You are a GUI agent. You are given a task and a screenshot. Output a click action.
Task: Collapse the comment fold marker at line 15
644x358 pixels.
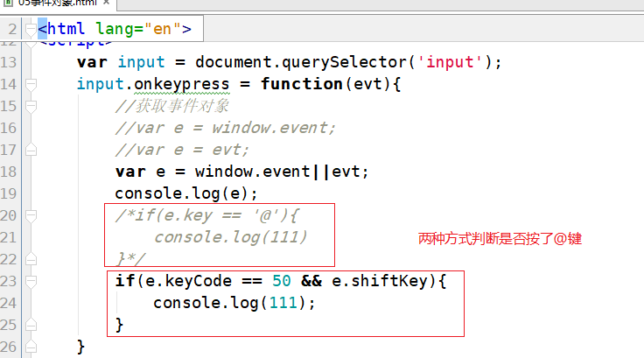pyautogui.click(x=31, y=106)
